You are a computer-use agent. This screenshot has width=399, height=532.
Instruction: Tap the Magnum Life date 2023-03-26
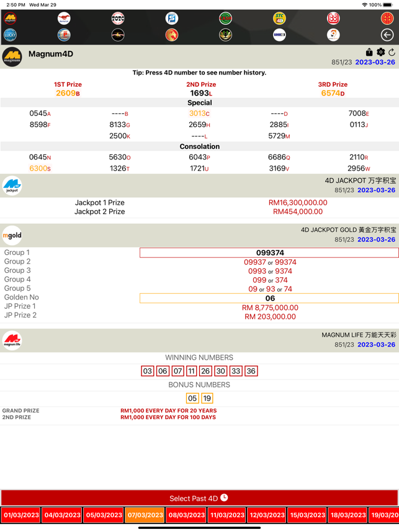(x=376, y=344)
